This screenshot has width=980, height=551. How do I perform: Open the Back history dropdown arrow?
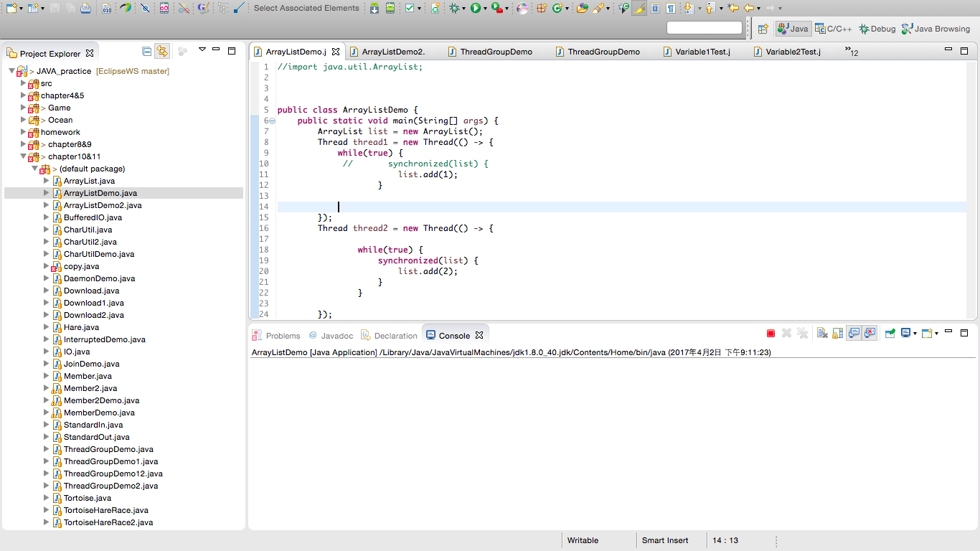(758, 8)
